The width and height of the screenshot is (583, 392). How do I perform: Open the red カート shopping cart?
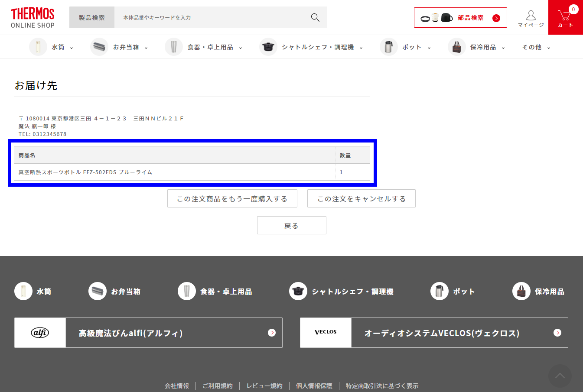click(565, 17)
